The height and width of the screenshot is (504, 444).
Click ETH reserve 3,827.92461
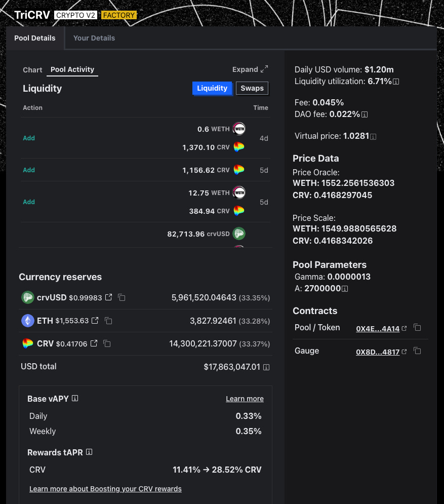tap(213, 321)
